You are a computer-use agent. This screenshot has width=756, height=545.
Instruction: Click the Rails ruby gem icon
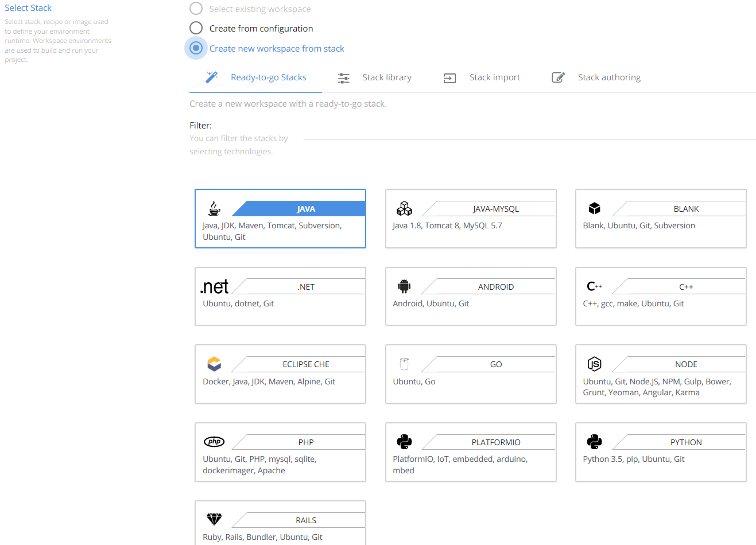pos(214,519)
